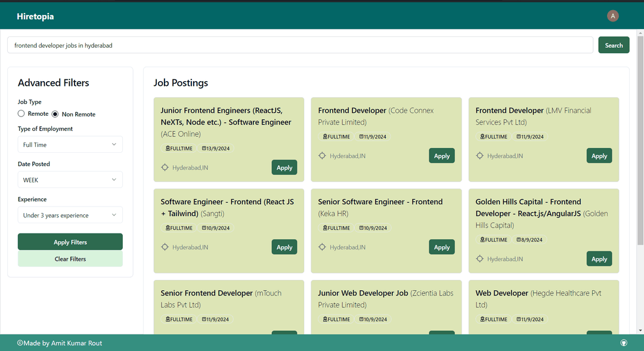Viewport: 644px width, 351px height.
Task: Apply to Golden Hills Capital job
Action: click(x=599, y=259)
